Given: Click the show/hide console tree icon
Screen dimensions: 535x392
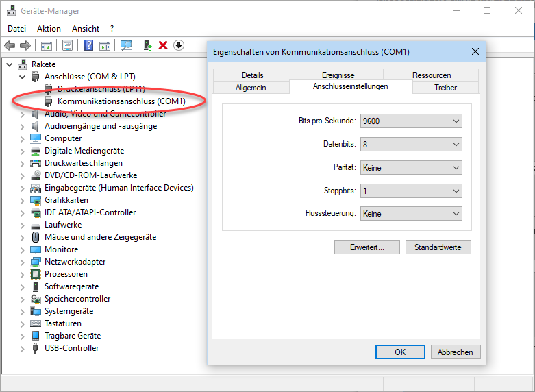Looking at the screenshot, I should point(47,45).
